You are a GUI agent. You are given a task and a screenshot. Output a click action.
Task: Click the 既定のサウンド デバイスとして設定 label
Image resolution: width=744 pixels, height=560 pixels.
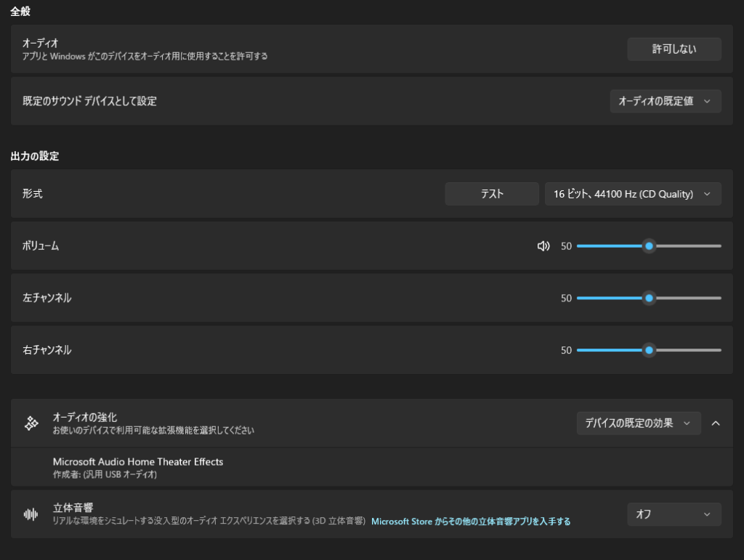tap(89, 101)
